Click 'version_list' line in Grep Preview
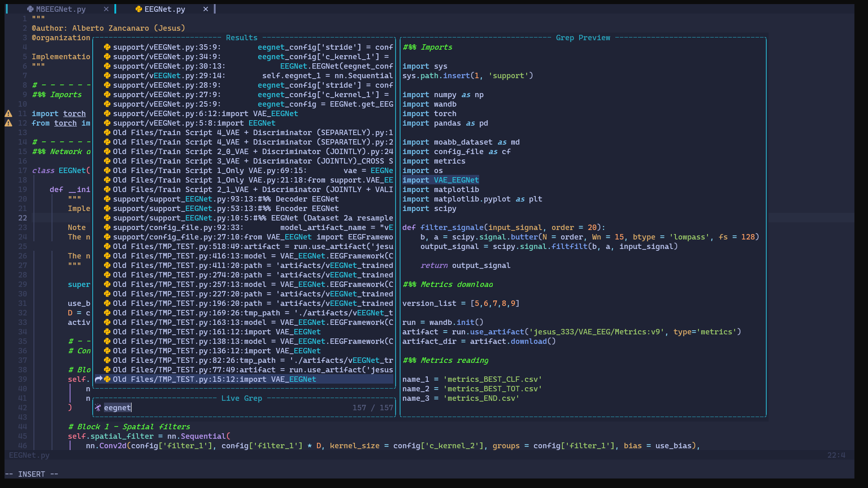Image resolution: width=868 pixels, height=488 pixels. pos(461,303)
